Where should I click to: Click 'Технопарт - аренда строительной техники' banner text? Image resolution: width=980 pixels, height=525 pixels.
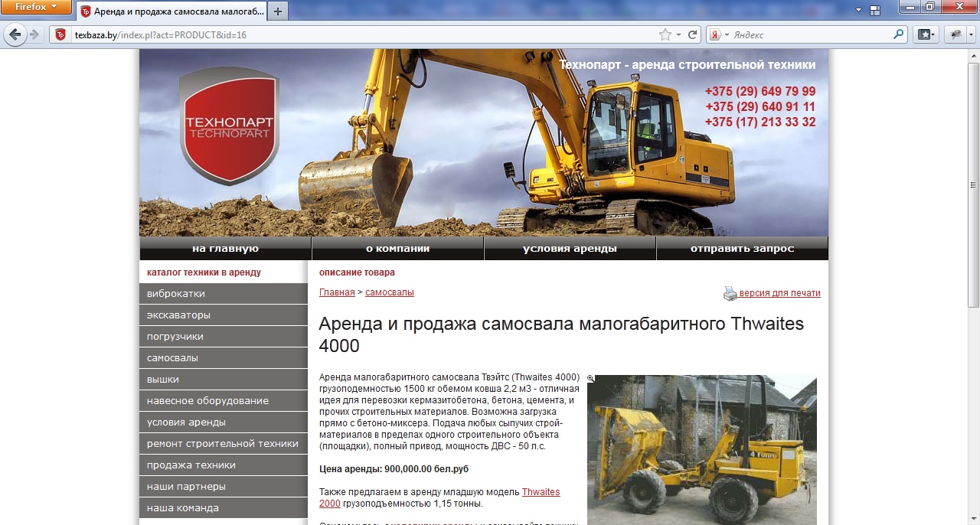tap(688, 65)
